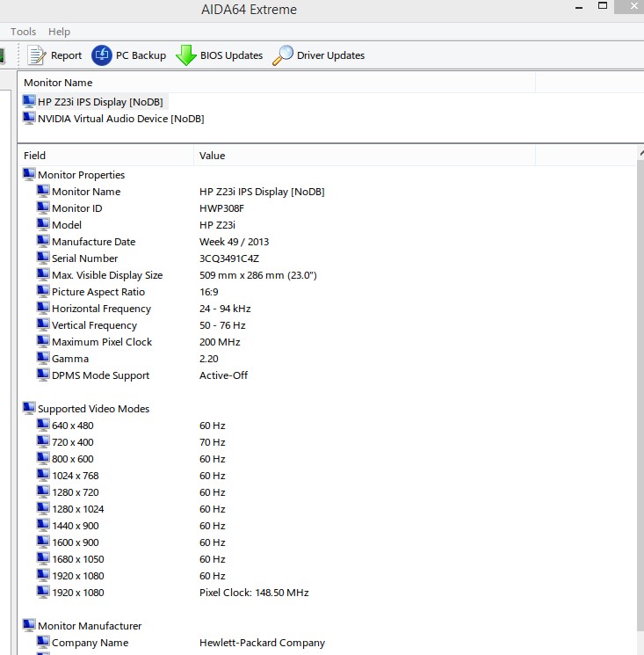Sort by the Monitor Name column header
This screenshot has height=655, width=644.
[58, 83]
